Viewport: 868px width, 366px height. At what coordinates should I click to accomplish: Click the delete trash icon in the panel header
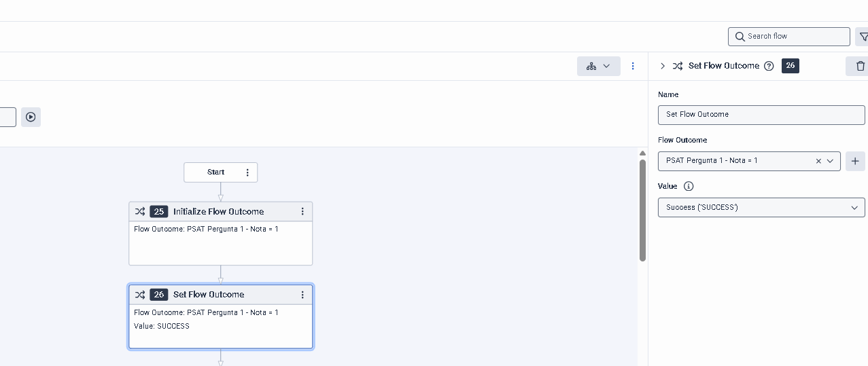[x=860, y=66]
